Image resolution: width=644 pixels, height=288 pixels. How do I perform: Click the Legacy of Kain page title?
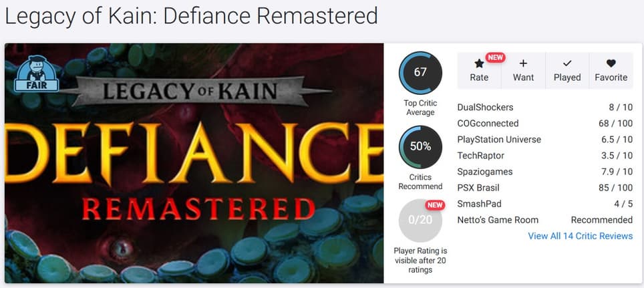pyautogui.click(x=191, y=16)
